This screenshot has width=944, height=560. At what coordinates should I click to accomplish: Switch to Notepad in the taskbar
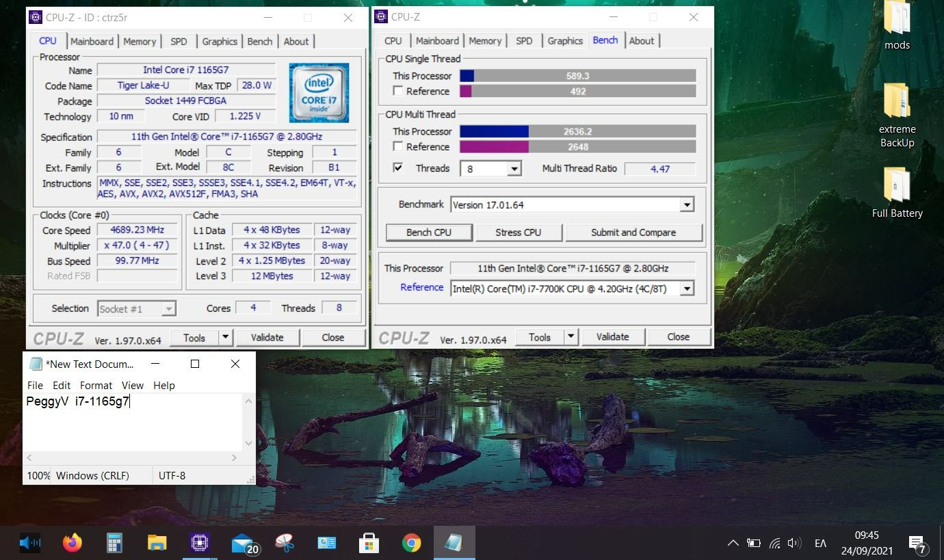(454, 544)
